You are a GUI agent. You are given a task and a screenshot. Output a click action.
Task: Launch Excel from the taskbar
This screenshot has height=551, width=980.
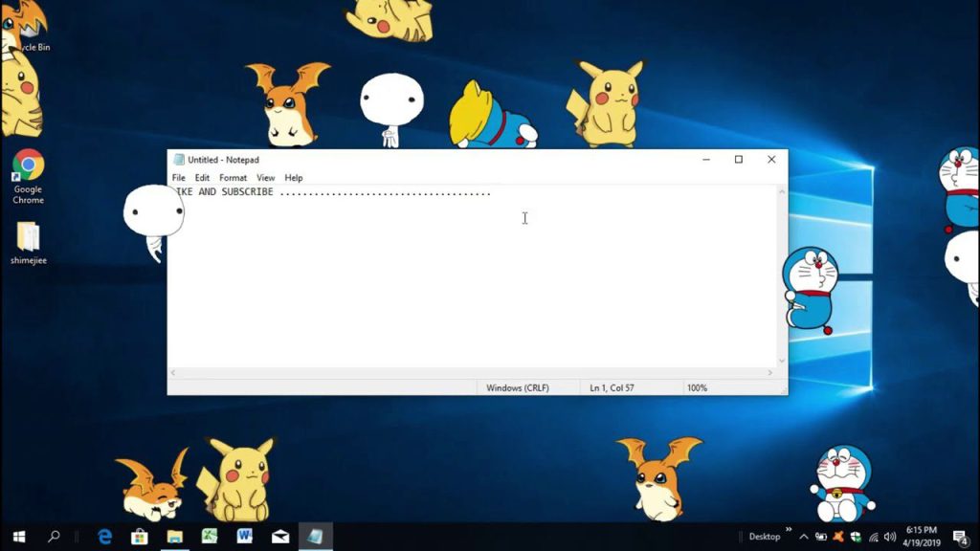click(210, 536)
